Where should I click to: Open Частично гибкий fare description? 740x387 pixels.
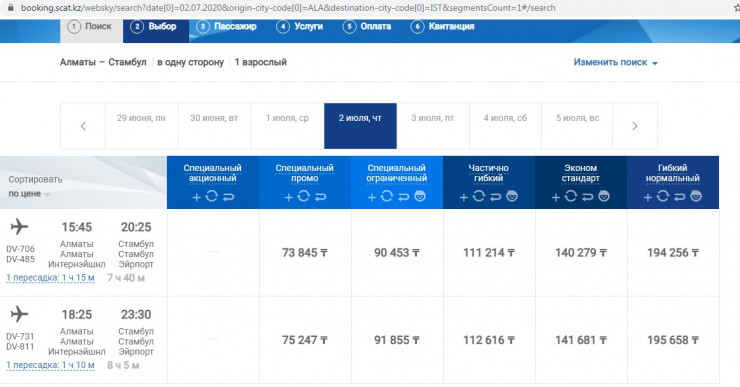click(488, 173)
